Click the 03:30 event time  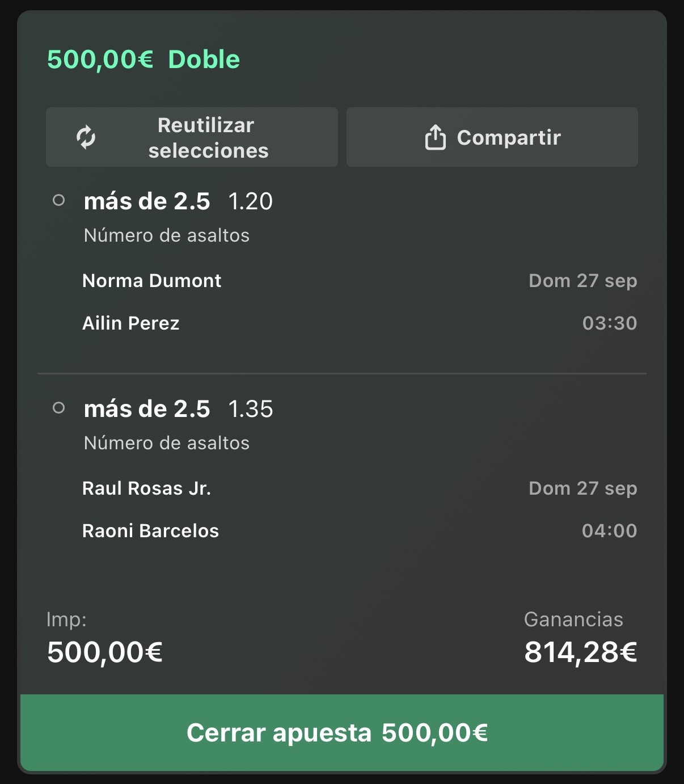point(610,323)
